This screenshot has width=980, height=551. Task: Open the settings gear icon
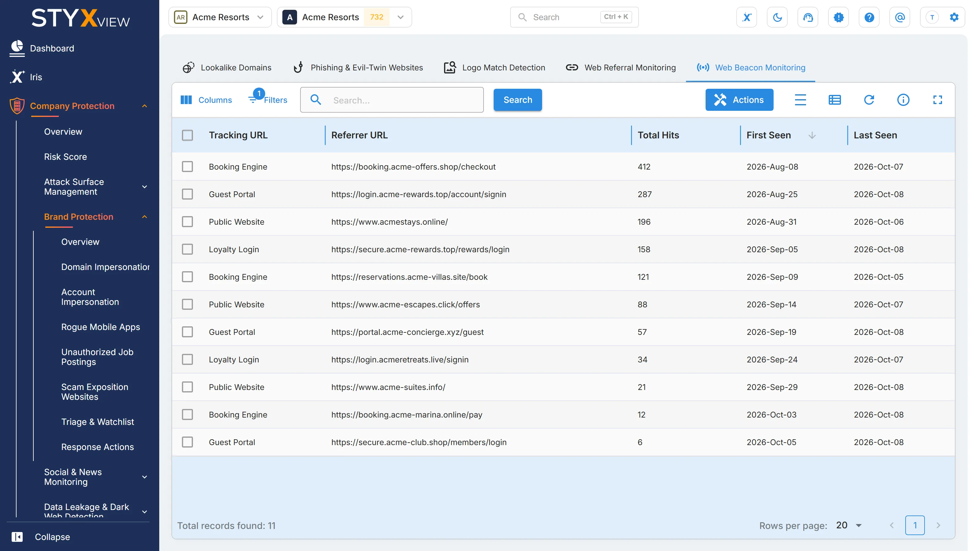[954, 17]
